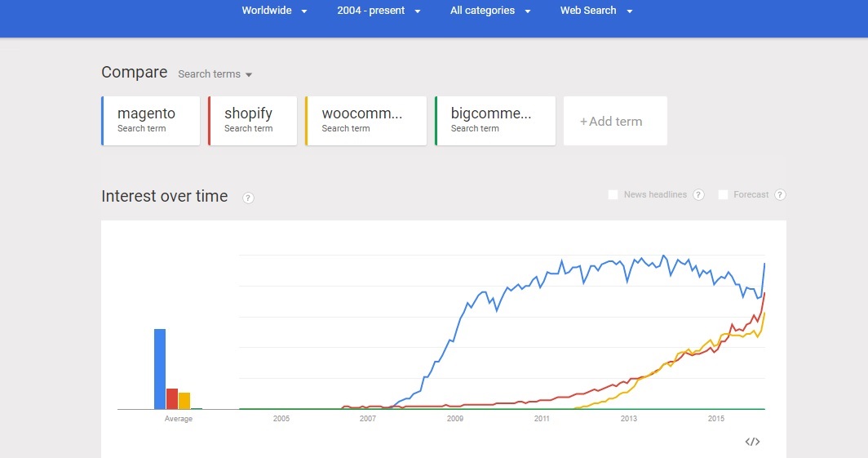Click the yellow woocommerce average bar

pos(184,401)
